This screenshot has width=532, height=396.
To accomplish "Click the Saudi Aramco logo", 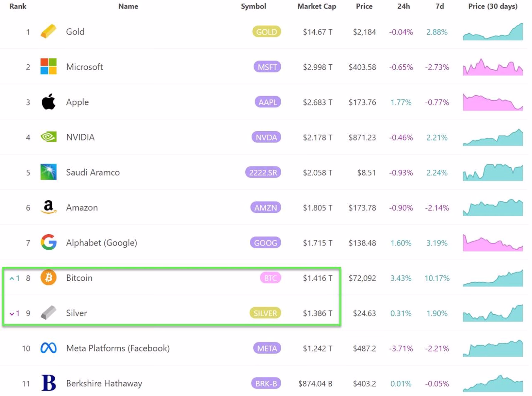I will coord(48,172).
